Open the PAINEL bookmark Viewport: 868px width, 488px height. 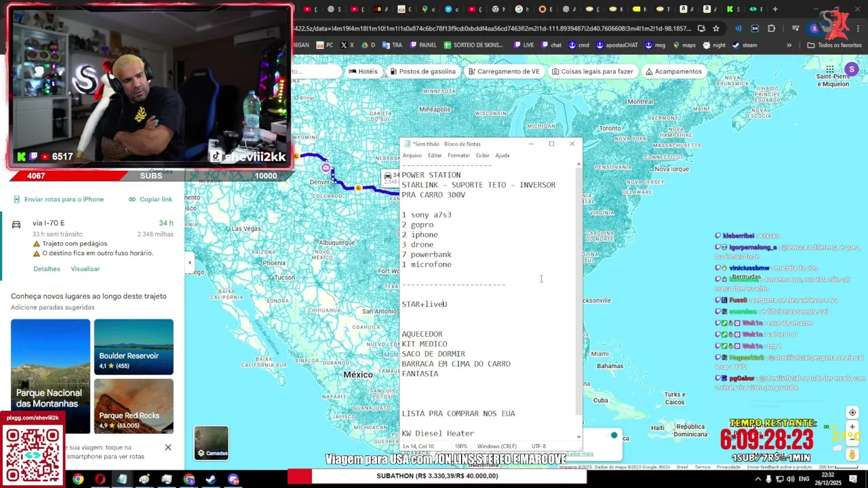422,45
